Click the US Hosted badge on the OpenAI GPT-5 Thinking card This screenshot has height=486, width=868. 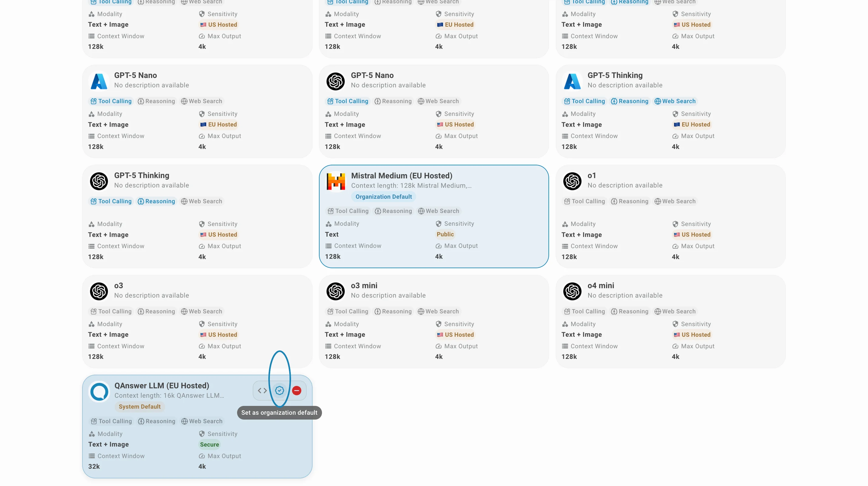pos(218,235)
